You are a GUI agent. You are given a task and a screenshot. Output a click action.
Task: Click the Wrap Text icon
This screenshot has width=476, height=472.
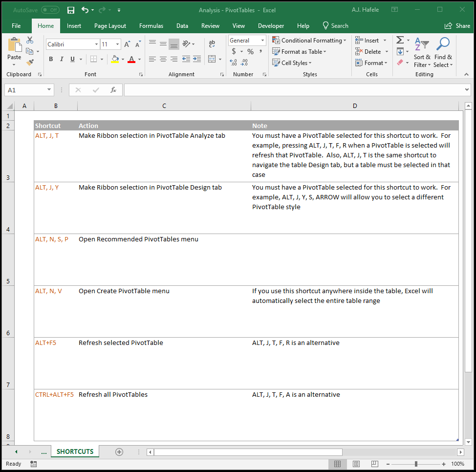point(212,44)
